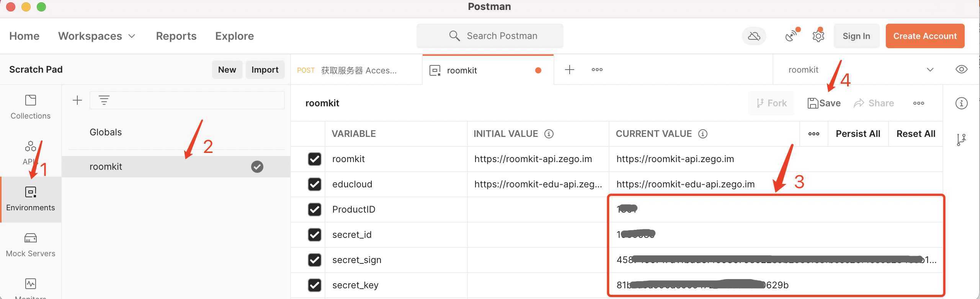
Task: Open the Reports page
Action: (176, 36)
